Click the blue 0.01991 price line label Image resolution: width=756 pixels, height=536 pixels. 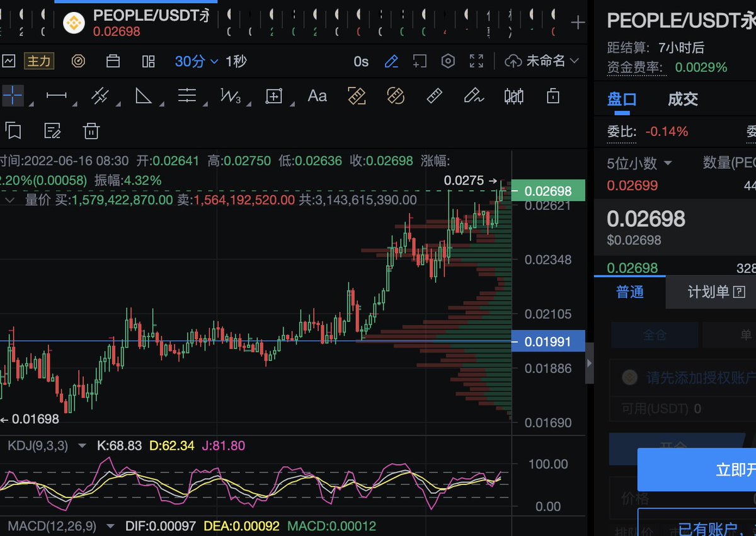(547, 341)
